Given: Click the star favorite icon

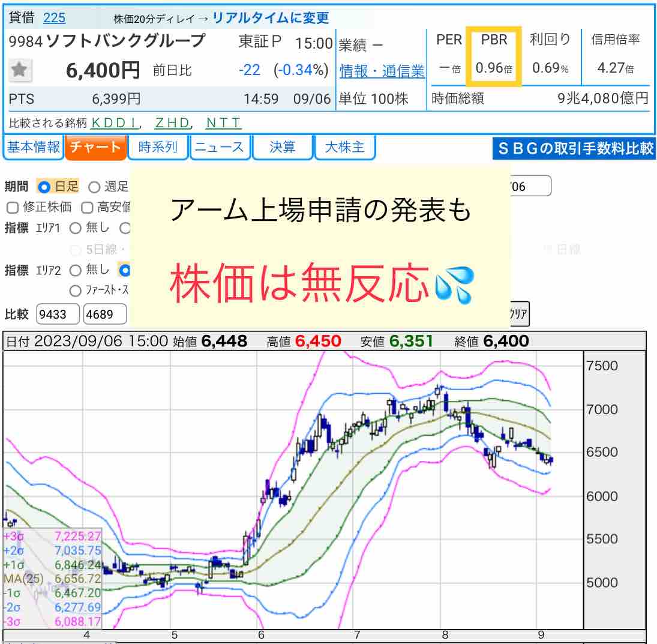Looking at the screenshot, I should [20, 70].
